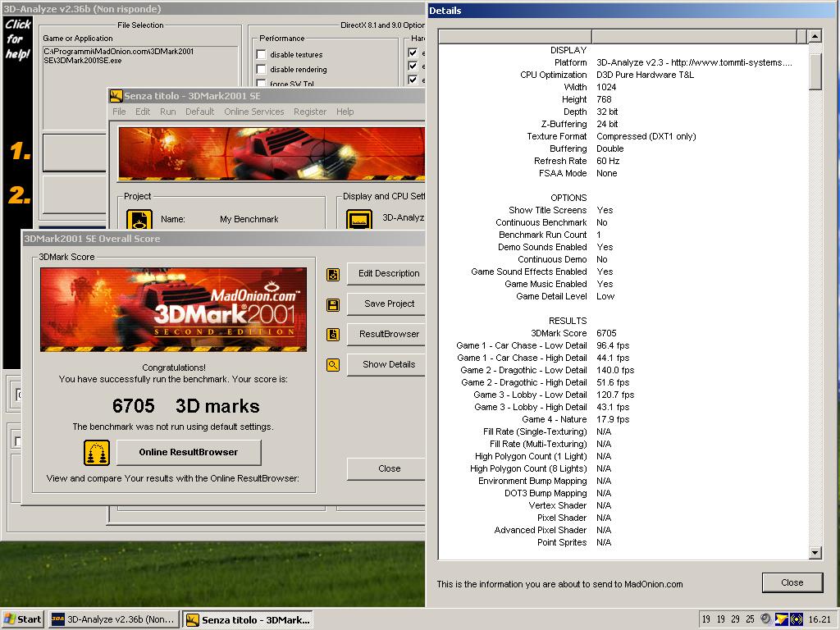Click the Details scrollbar up arrow
Image resolution: width=840 pixels, height=630 pixels.
[x=815, y=36]
